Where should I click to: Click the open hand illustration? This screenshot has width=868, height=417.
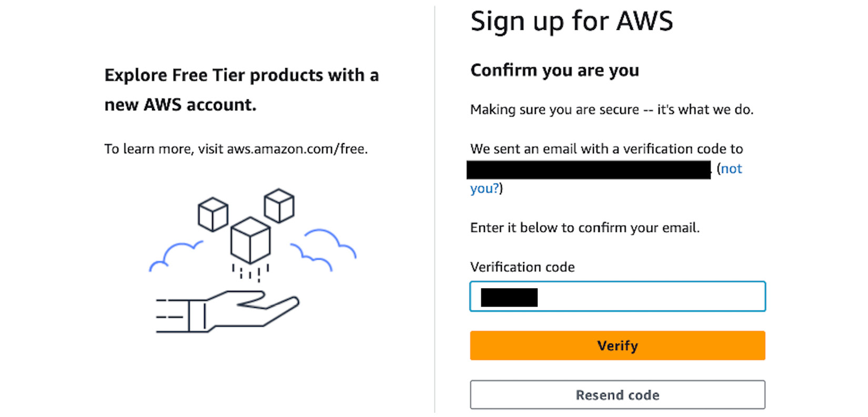point(228,311)
